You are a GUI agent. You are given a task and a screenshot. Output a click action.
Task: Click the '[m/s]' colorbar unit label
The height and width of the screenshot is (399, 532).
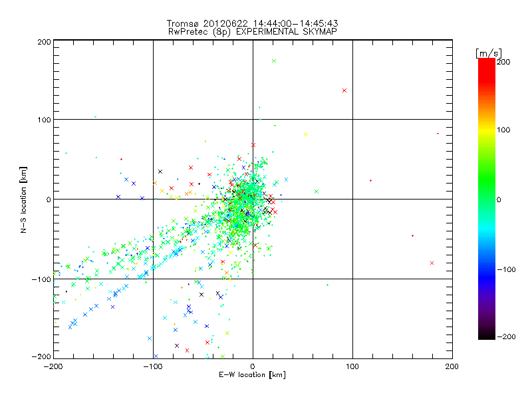point(487,53)
